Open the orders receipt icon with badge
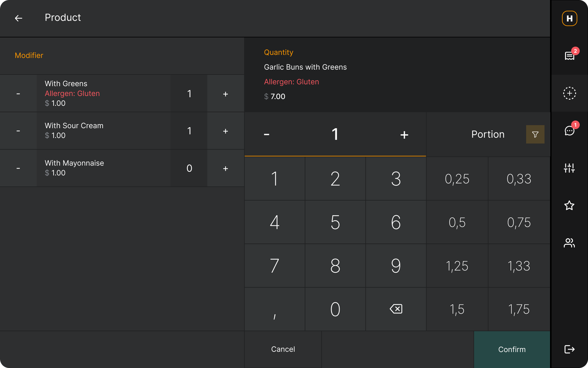588x368 pixels. (570, 56)
